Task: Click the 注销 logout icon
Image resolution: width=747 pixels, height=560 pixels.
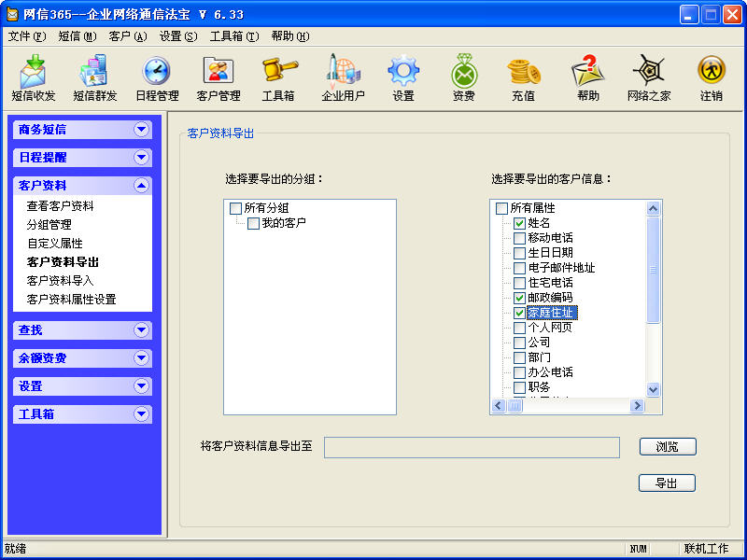Action: (711, 78)
